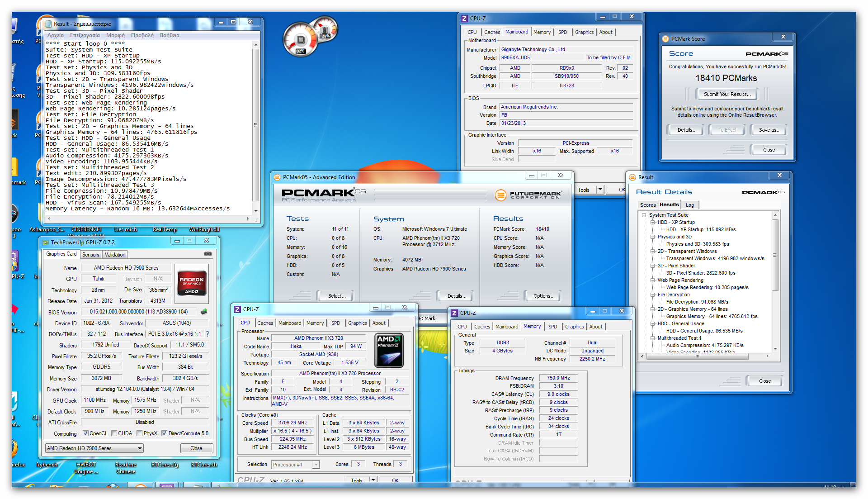Toggle the DirectCompute 5.0 checkbox
Image resolution: width=868 pixels, height=499 pixels.
pos(165,433)
